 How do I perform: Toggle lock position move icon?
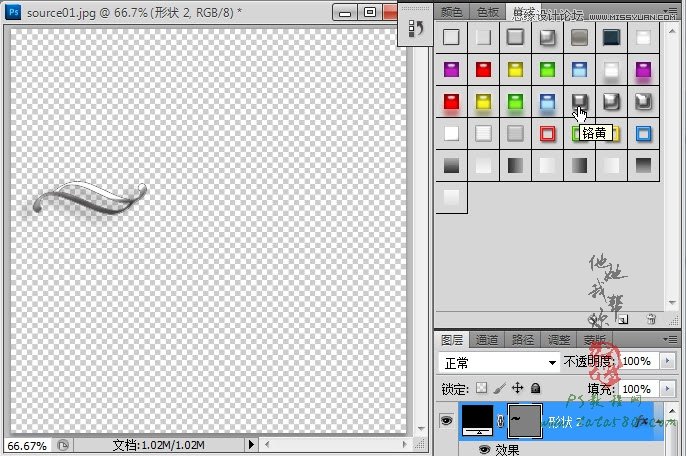(x=518, y=388)
